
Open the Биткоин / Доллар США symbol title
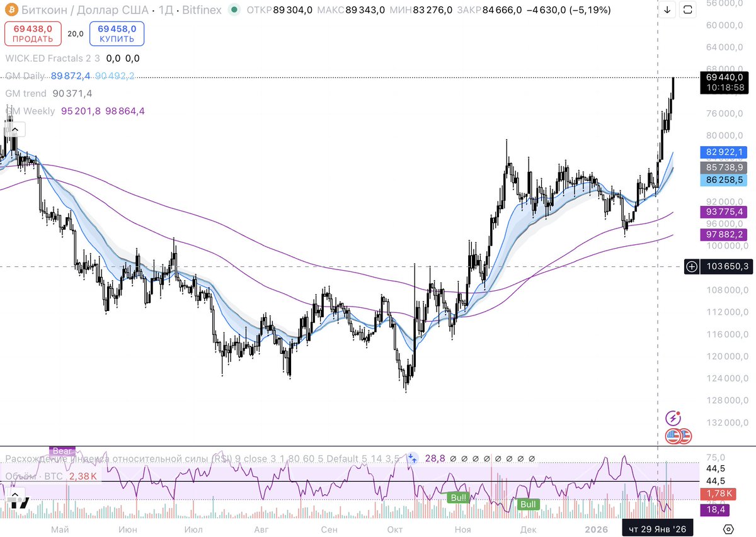point(86,10)
